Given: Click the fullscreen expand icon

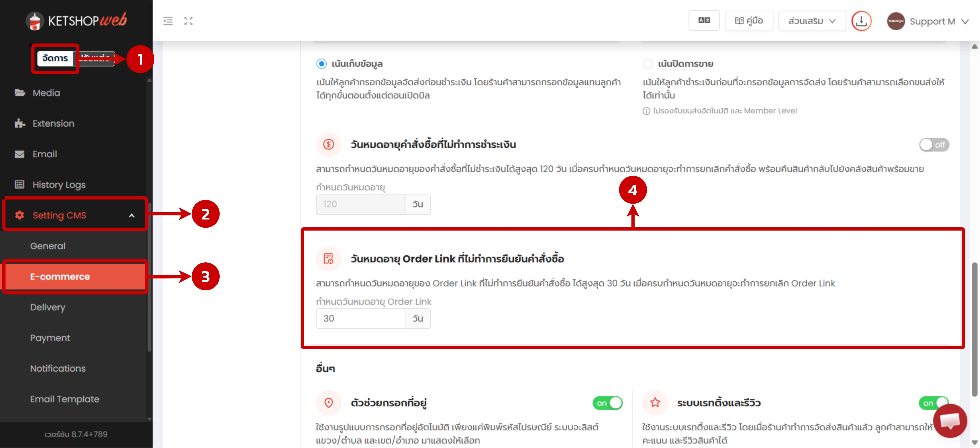Looking at the screenshot, I should point(188,21).
